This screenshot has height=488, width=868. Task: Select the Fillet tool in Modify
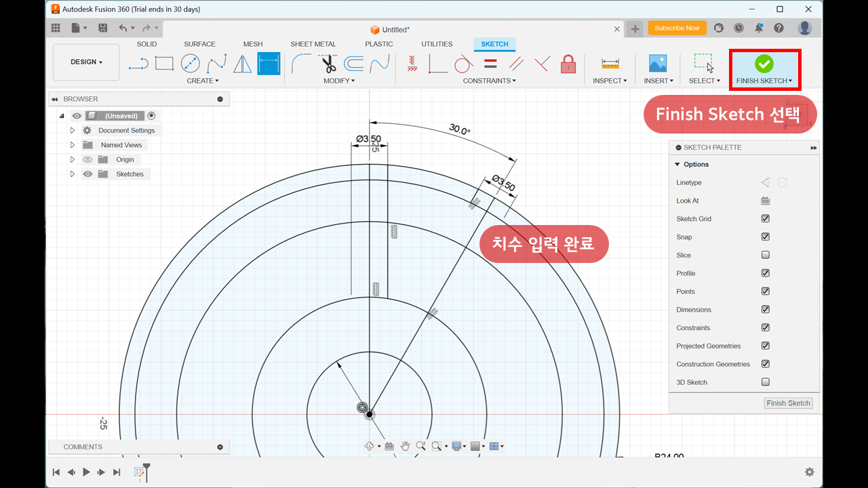coord(302,64)
